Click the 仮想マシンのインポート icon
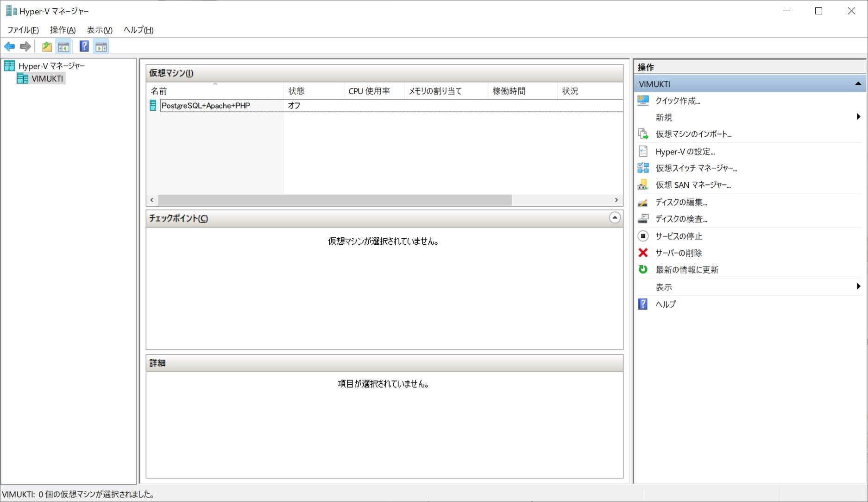This screenshot has width=868, height=502. tap(643, 134)
